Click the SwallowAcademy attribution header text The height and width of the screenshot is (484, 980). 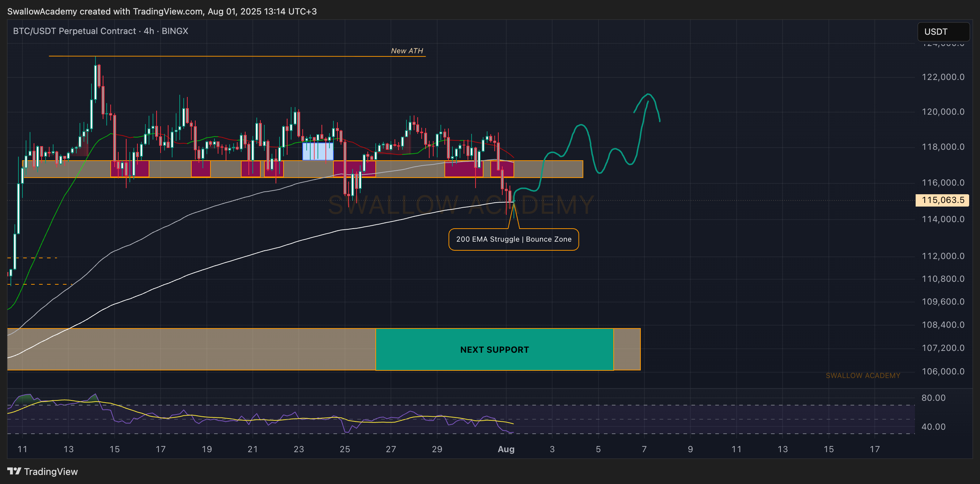(x=162, y=12)
